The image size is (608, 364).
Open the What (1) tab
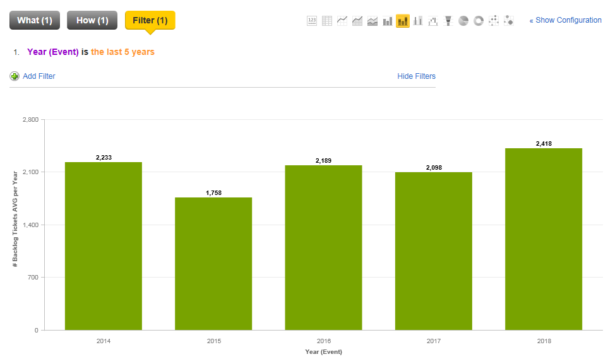[35, 20]
